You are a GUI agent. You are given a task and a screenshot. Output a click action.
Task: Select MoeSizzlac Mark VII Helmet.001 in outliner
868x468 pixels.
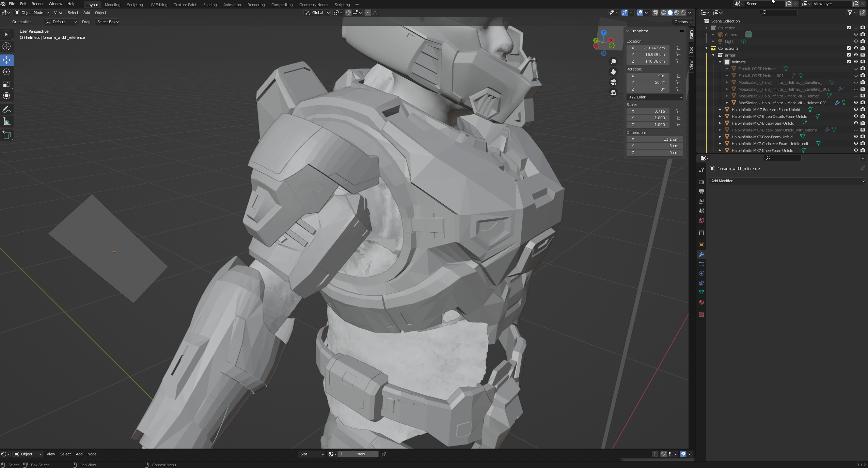tap(783, 103)
